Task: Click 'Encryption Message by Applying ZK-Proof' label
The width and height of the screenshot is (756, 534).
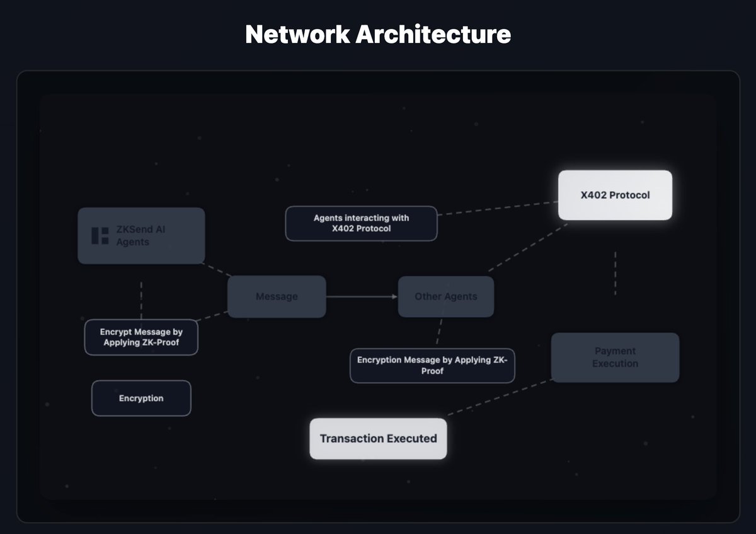Action: pyautogui.click(x=432, y=366)
